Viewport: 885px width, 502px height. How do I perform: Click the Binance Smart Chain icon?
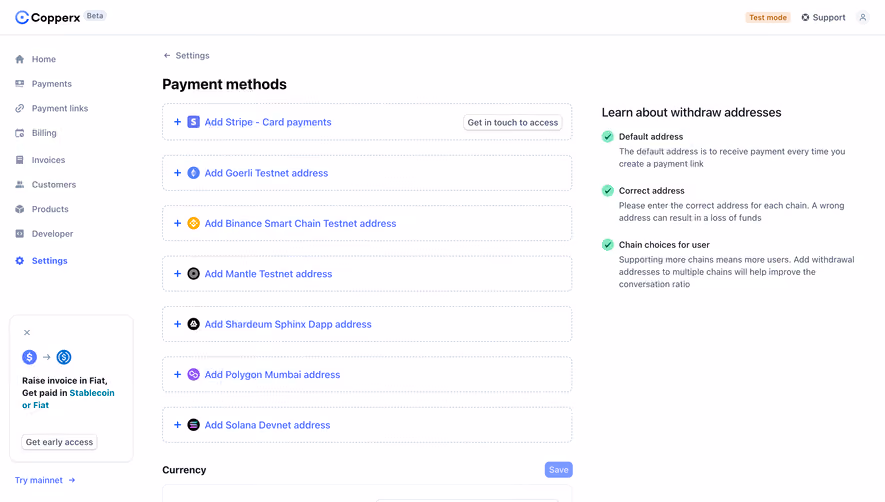[x=194, y=223]
